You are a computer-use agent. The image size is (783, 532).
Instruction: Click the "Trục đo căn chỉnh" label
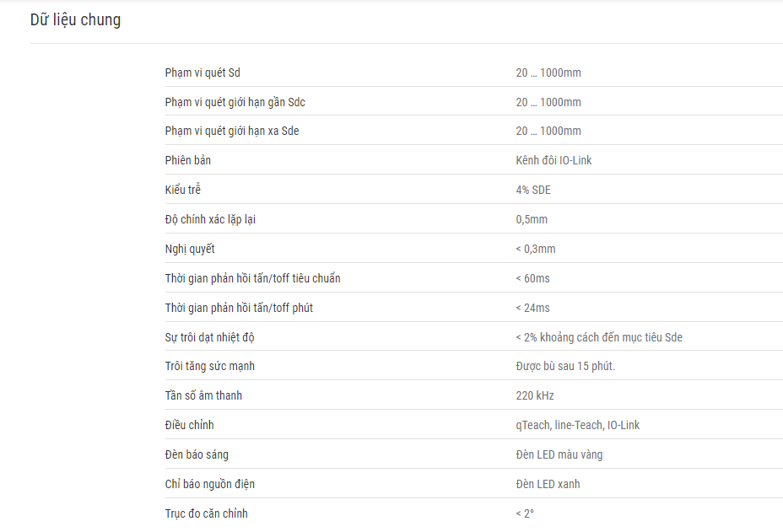[206, 513]
